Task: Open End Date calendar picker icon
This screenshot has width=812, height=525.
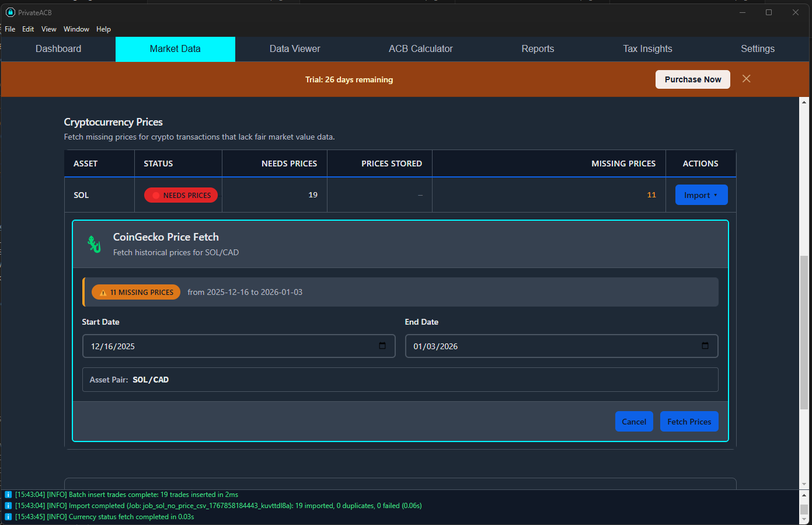Action: click(705, 346)
